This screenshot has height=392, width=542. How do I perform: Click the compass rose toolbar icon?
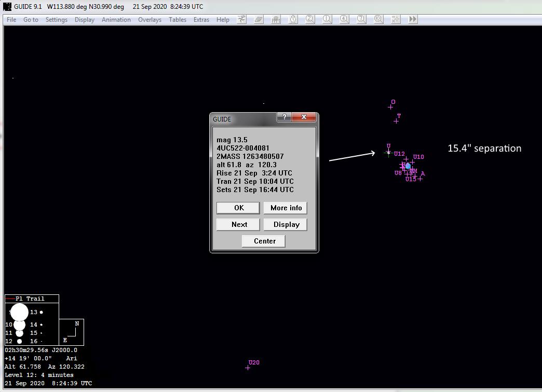(x=242, y=19)
